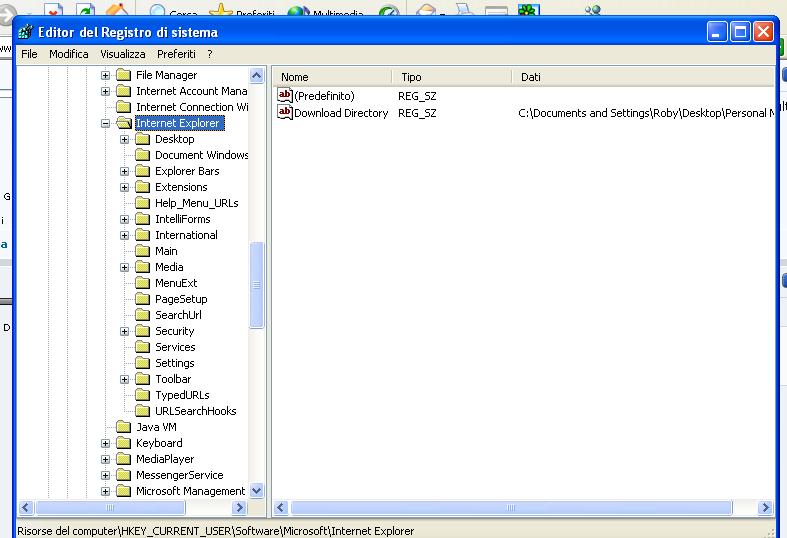Click the tree pane vertical scroll thumb
Image resolution: width=787 pixels, height=538 pixels.
point(256,285)
